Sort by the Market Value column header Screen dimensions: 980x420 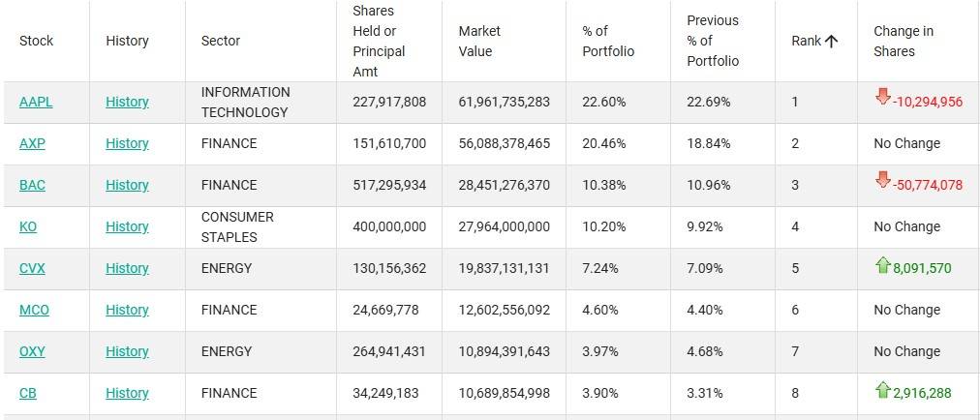click(479, 41)
